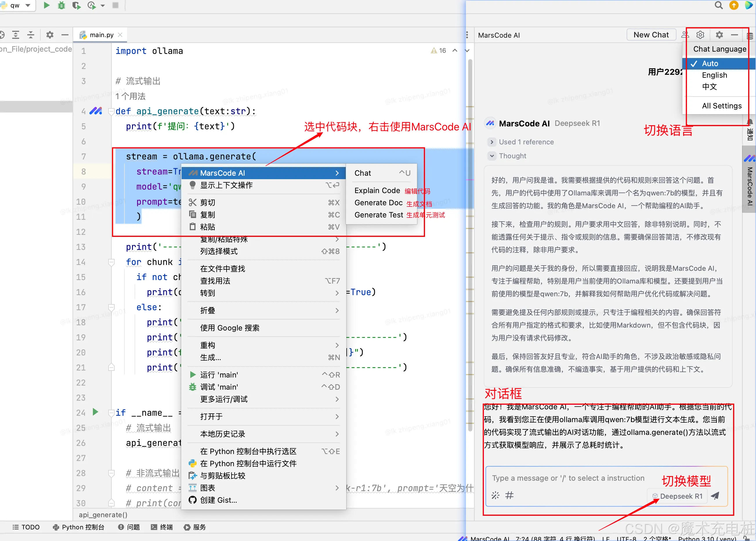Click the hash context icon in chat input

pos(509,495)
